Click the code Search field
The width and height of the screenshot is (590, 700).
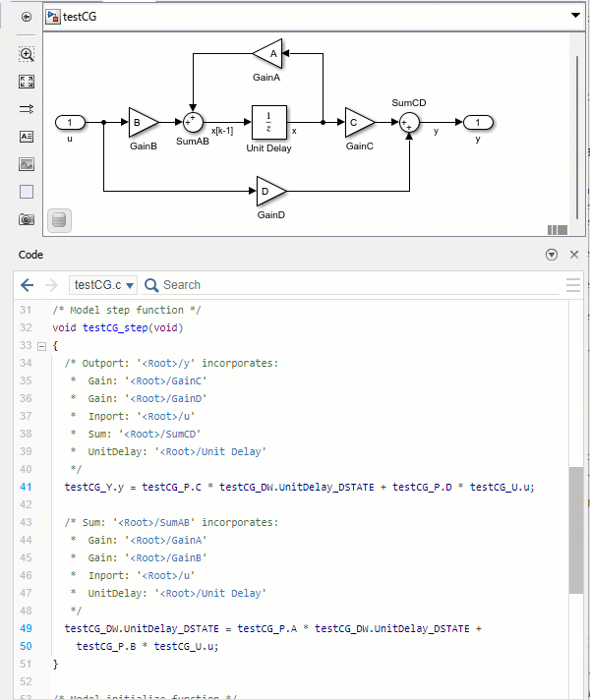point(344,285)
